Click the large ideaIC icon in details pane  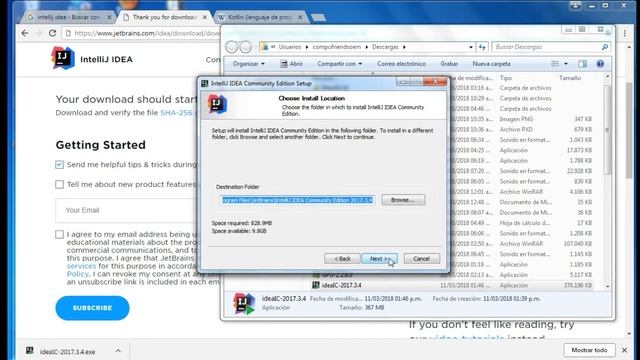tap(244, 304)
